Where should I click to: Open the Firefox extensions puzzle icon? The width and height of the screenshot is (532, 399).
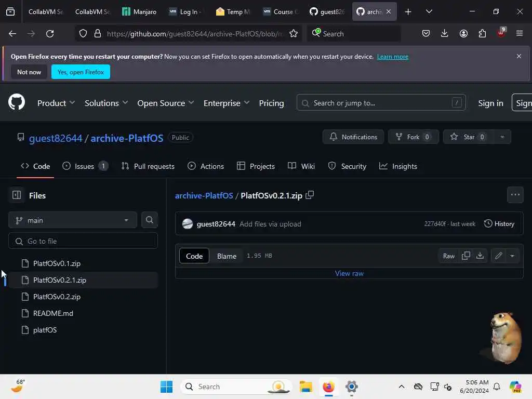click(482, 34)
